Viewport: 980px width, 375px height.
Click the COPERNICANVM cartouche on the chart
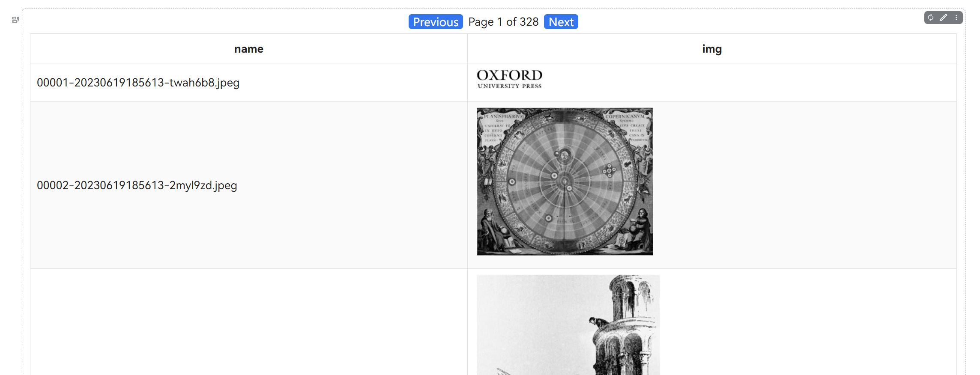coord(627,126)
